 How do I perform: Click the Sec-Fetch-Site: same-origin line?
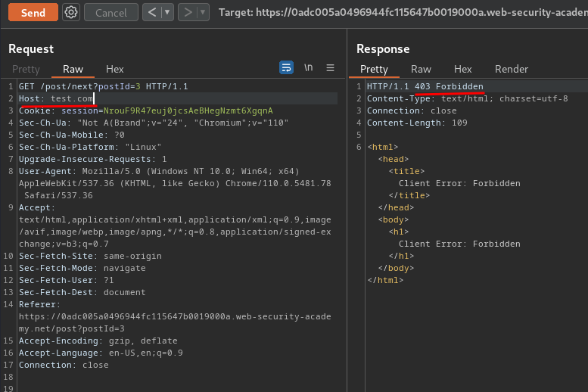point(90,256)
